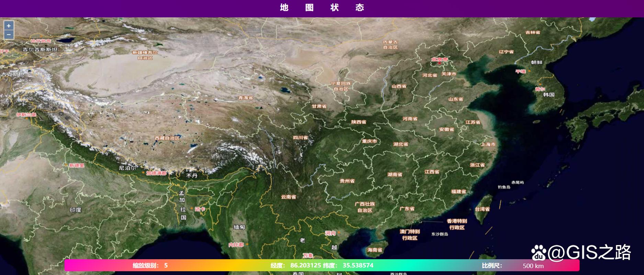Click the 安徽省 map label
The width and height of the screenshot is (644, 275).
tap(447, 130)
